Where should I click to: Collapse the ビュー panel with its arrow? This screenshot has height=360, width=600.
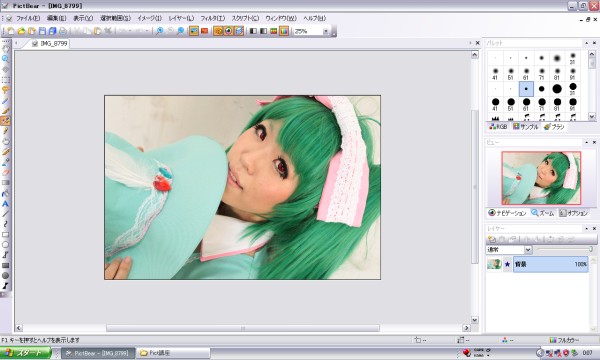586,142
